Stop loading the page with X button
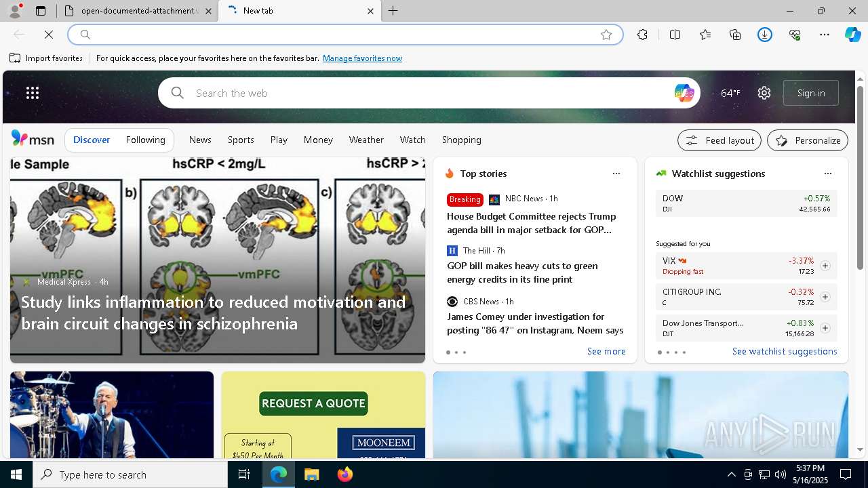This screenshot has width=868, height=488. (49, 35)
